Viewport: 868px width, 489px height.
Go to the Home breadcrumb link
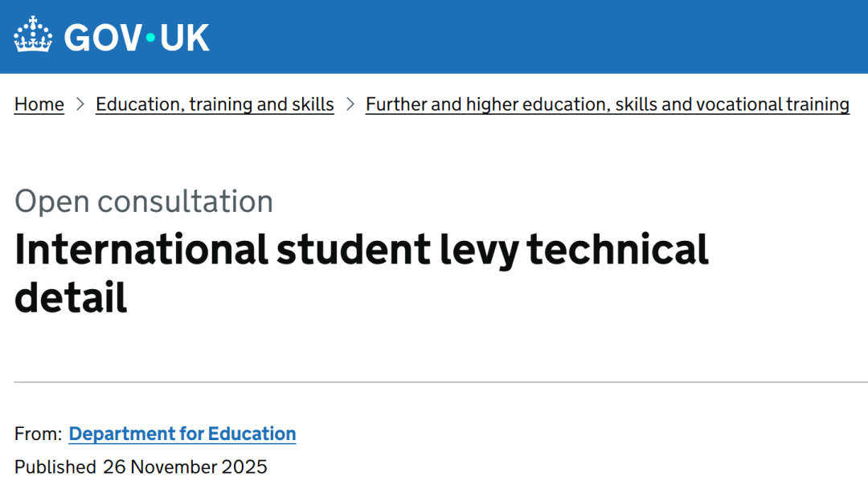pyautogui.click(x=39, y=104)
